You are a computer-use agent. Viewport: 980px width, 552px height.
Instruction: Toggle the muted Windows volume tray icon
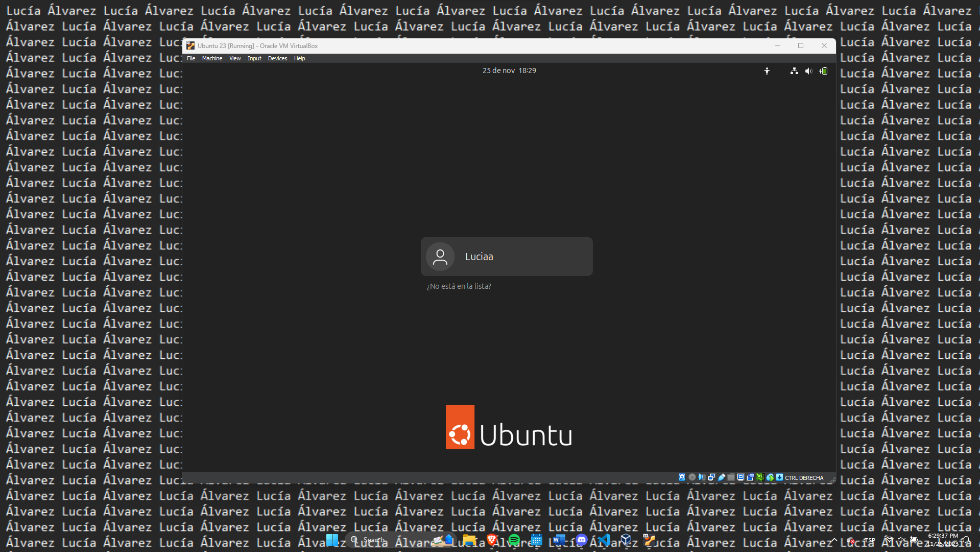(x=901, y=540)
